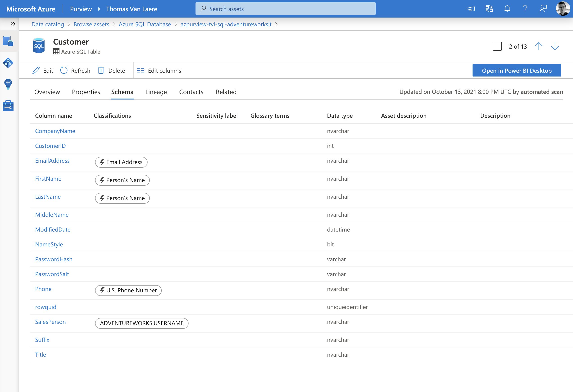Toggle the asset selection checkbox
Screen dimensions: 573x392
click(x=496, y=46)
